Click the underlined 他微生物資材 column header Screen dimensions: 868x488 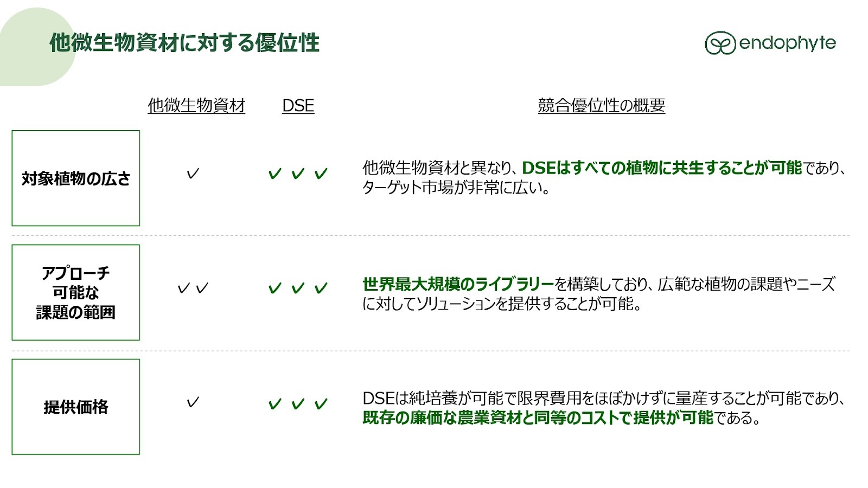[196, 105]
